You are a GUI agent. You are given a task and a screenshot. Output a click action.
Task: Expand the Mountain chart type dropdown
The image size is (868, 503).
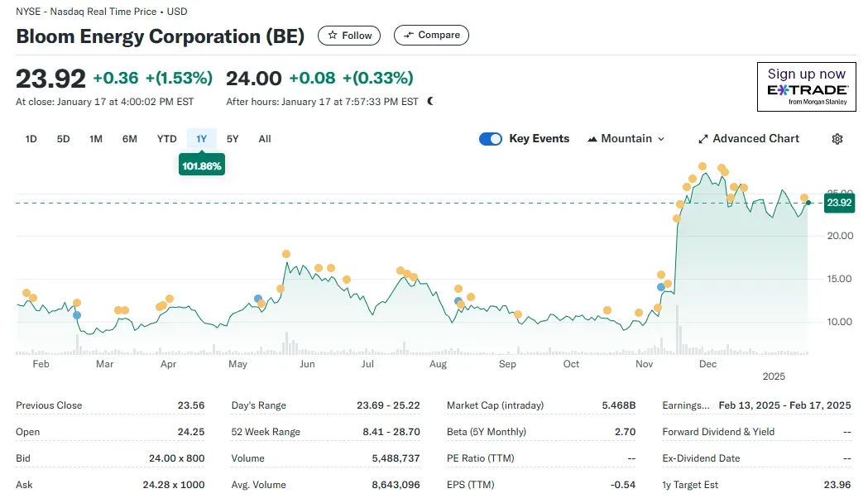point(626,139)
